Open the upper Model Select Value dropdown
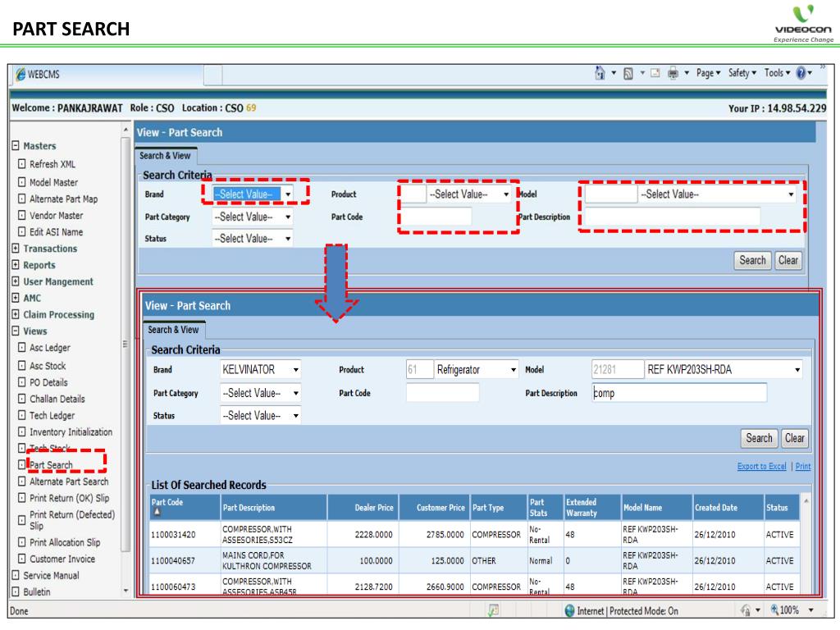This screenshot has height=630, width=840. 717,194
